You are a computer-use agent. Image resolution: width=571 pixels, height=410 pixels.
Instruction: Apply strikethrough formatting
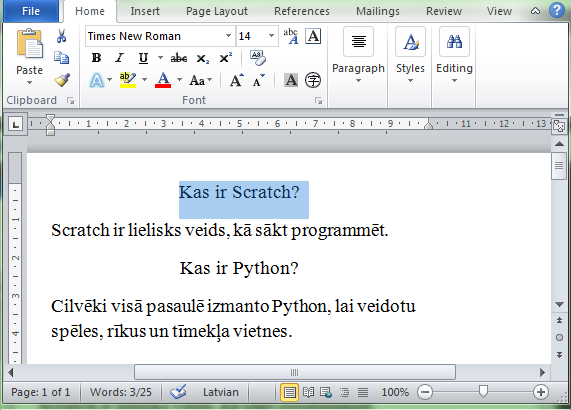[179, 58]
